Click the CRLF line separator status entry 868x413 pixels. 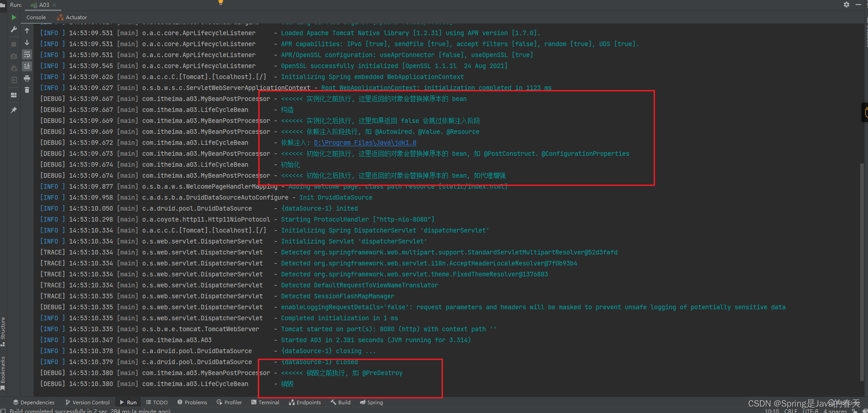[x=791, y=411]
